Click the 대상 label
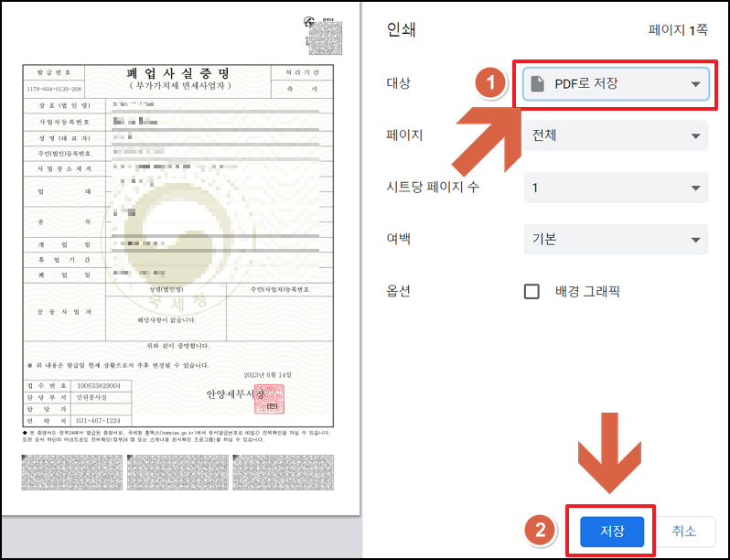 click(x=398, y=83)
